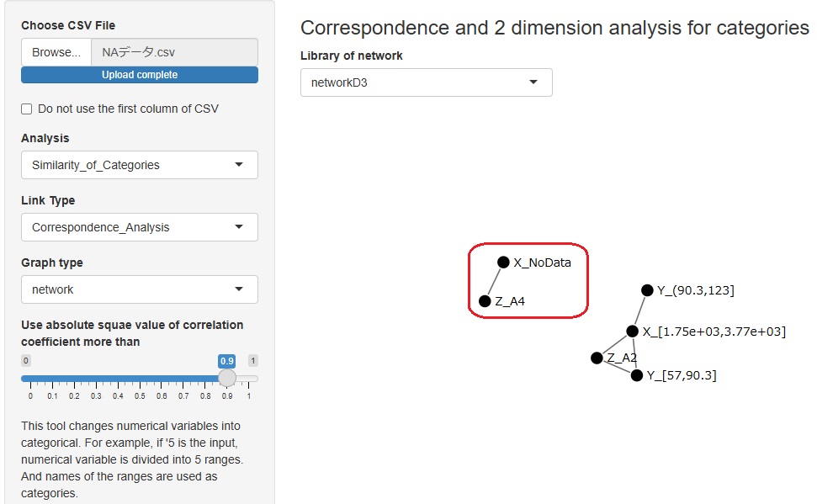The width and height of the screenshot is (817, 504).
Task: Click the X_NoData node label
Action: click(x=542, y=263)
